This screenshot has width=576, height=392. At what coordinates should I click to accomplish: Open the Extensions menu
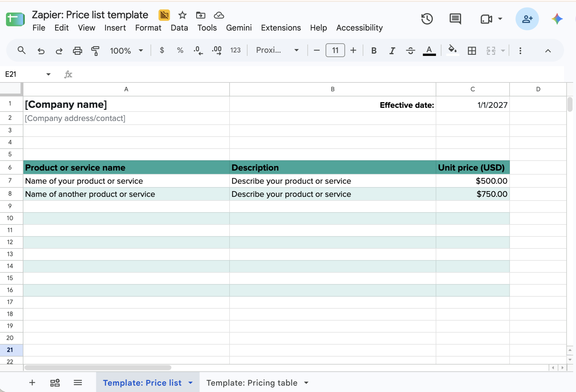[x=281, y=28]
